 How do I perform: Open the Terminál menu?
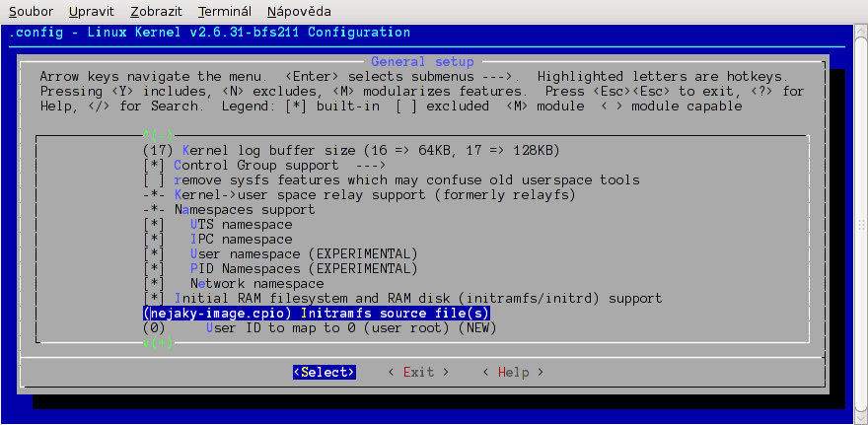pyautogui.click(x=225, y=11)
